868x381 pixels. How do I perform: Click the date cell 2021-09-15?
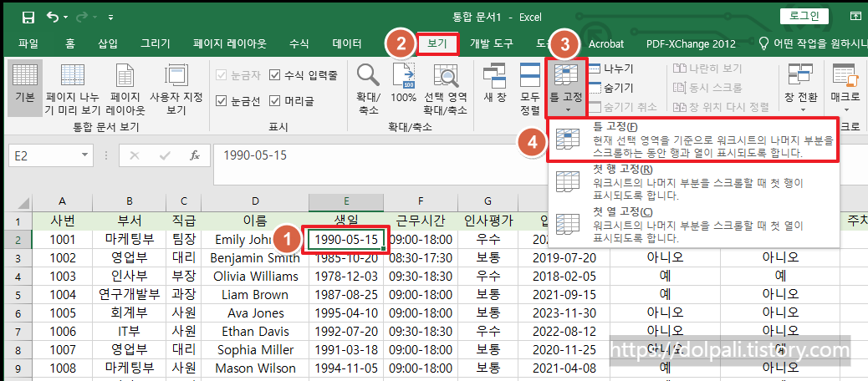pos(563,294)
